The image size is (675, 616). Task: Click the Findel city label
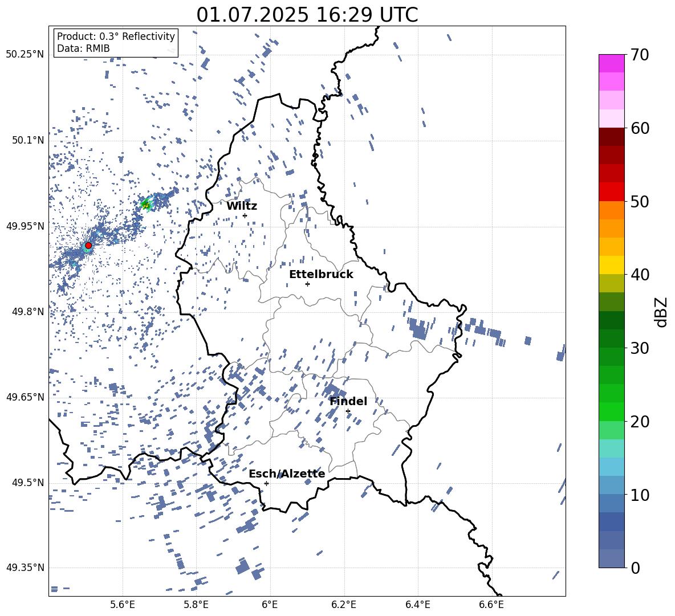348,401
